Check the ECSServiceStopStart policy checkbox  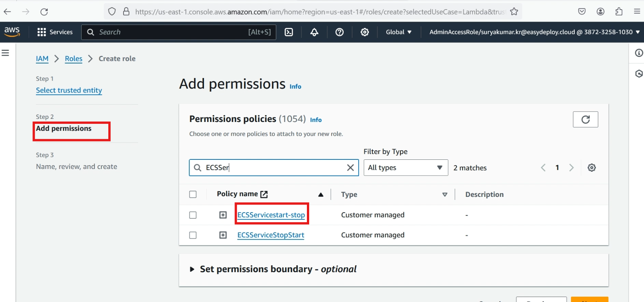(193, 235)
